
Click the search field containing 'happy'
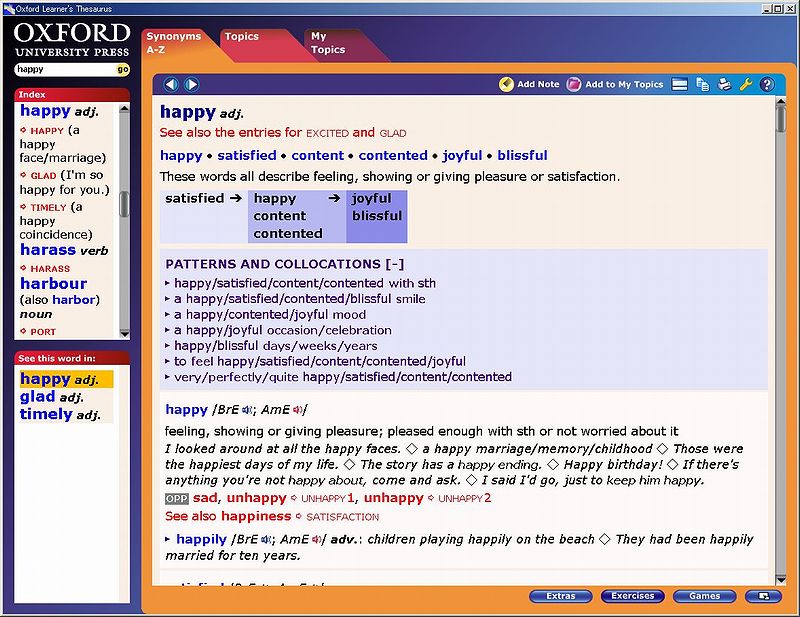coord(64,70)
